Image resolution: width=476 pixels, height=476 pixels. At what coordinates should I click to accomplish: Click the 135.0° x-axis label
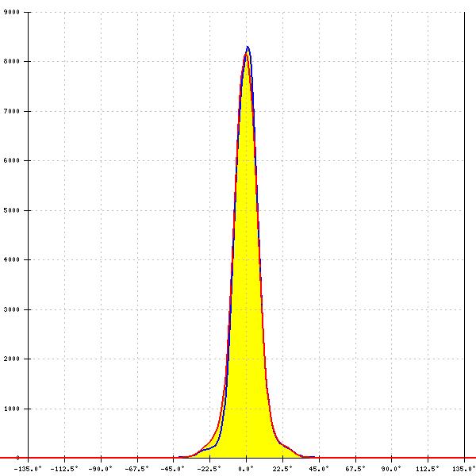[x=464, y=469]
